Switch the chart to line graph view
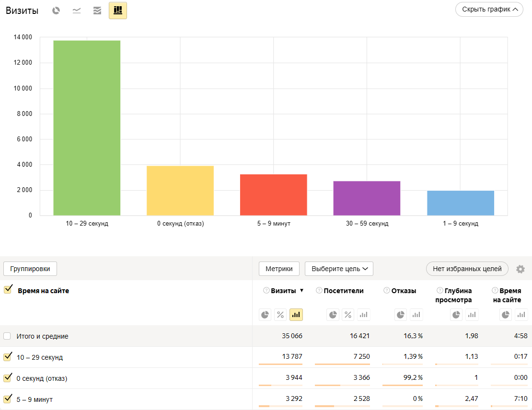The width and height of the screenshot is (532, 410). coord(77,11)
